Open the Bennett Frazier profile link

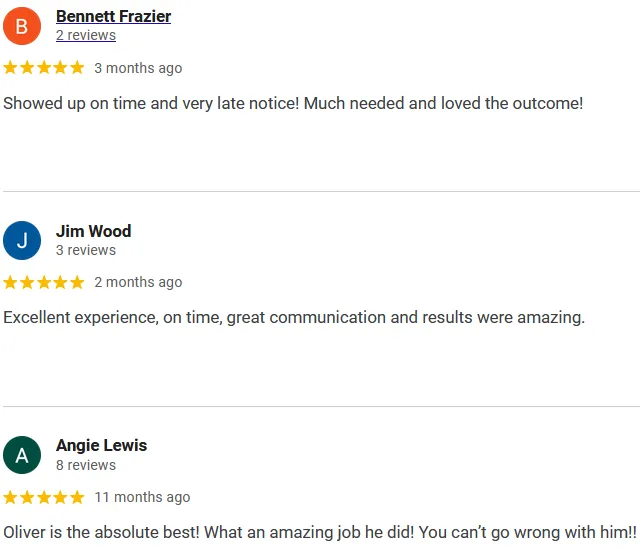tap(113, 16)
